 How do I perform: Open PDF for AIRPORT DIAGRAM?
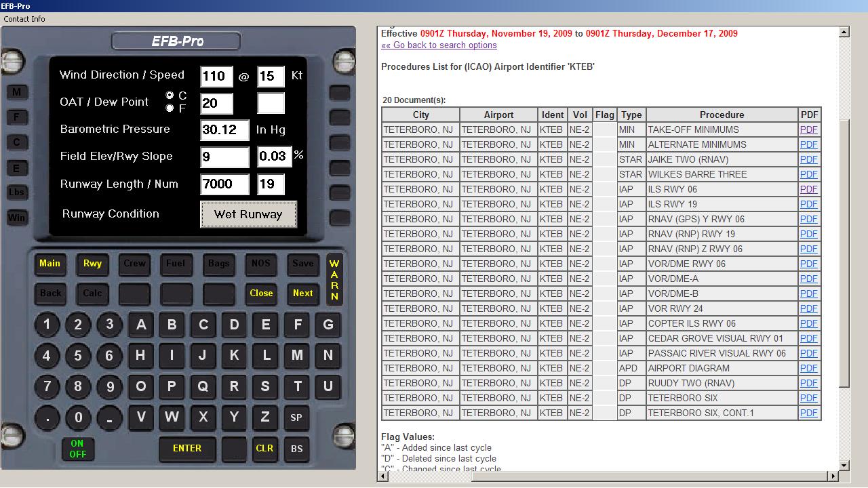pos(808,368)
